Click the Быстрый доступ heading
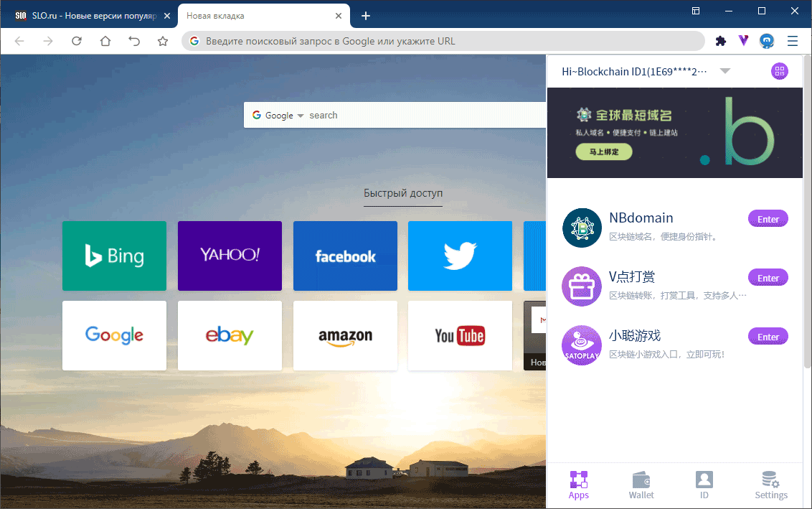 pyautogui.click(x=403, y=193)
